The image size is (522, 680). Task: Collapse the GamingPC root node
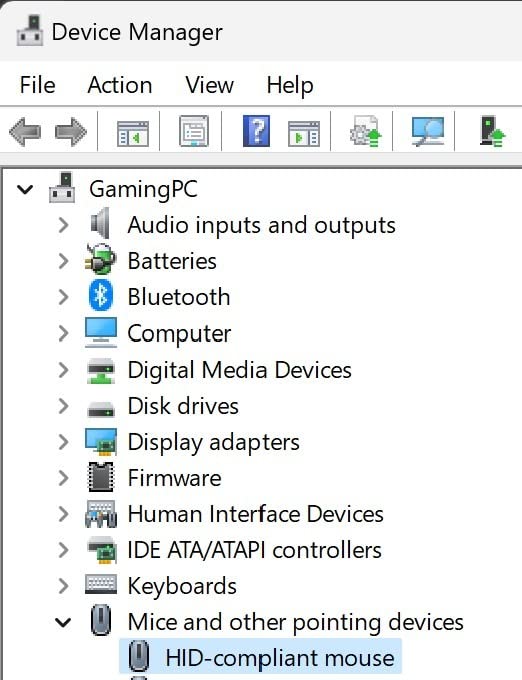click(x=25, y=189)
